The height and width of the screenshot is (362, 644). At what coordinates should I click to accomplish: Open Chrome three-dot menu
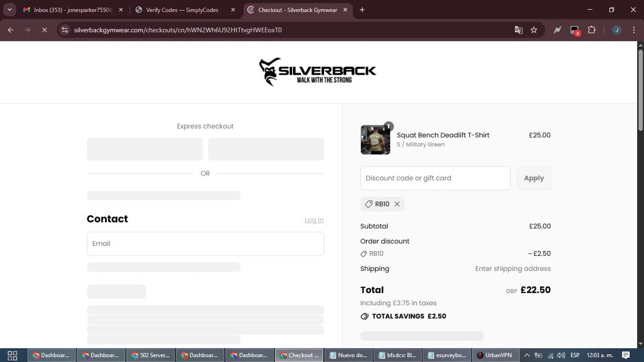click(x=634, y=30)
